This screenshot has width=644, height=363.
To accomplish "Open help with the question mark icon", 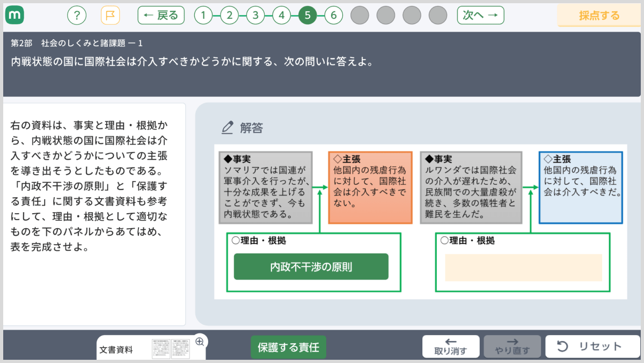I will [x=77, y=16].
